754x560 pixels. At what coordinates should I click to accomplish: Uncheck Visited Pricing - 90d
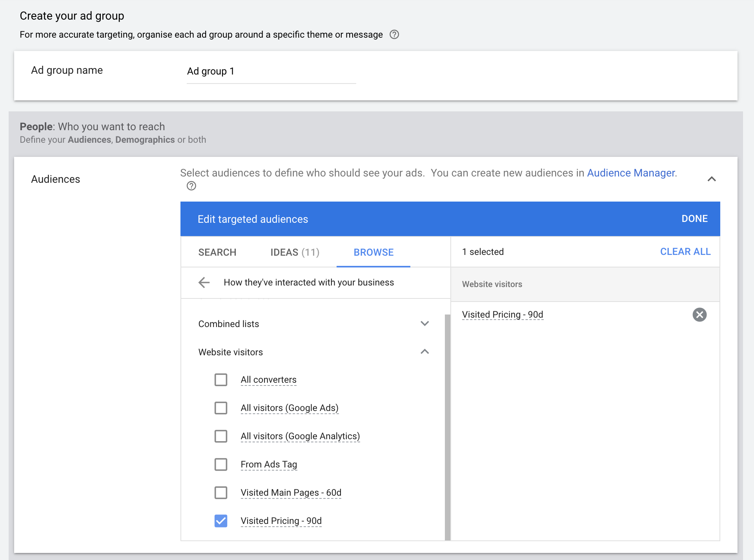point(221,521)
